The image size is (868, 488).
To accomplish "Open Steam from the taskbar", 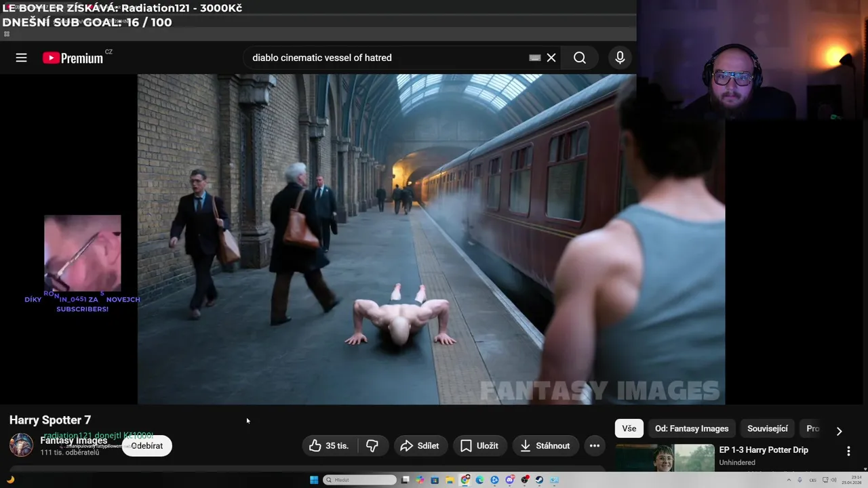I will pos(539,480).
